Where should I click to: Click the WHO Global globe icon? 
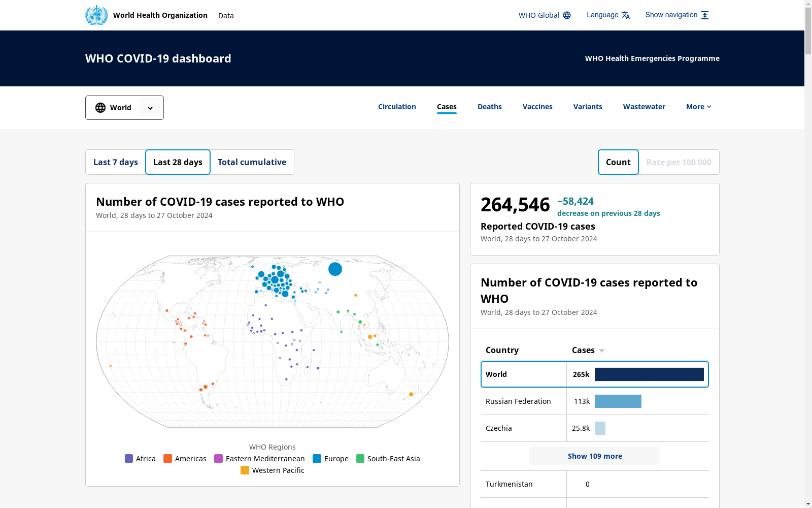tap(567, 15)
